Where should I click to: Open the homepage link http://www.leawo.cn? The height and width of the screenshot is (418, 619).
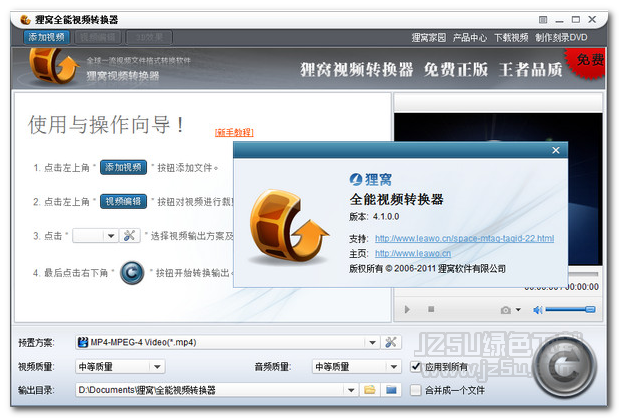(x=413, y=253)
